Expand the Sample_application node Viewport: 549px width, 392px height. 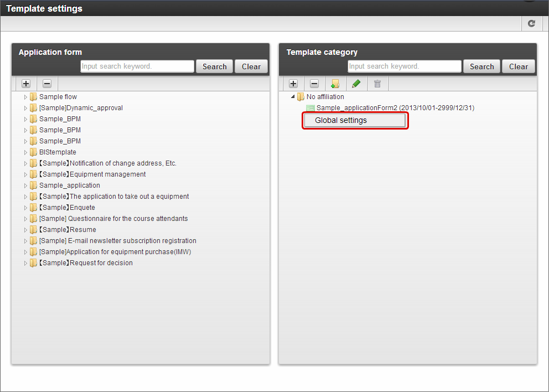tap(25, 185)
